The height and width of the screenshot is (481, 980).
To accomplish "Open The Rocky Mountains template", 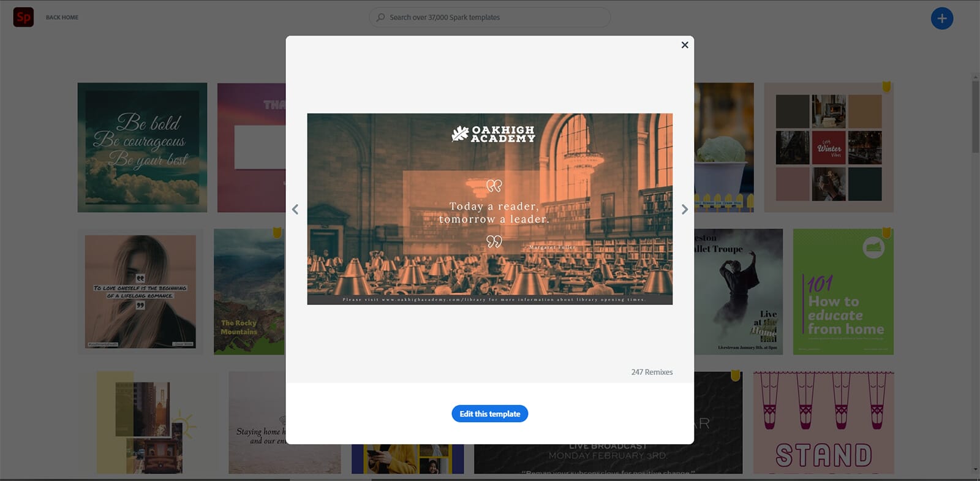I will (249, 292).
